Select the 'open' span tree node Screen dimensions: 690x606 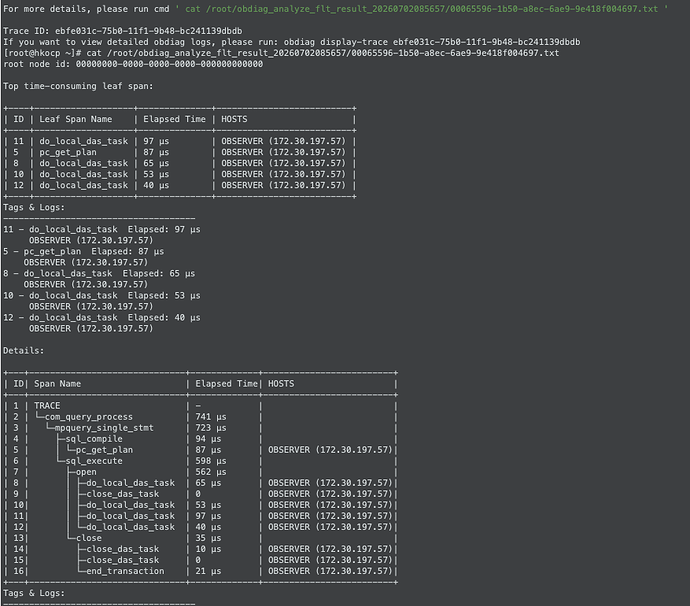click(x=86, y=472)
